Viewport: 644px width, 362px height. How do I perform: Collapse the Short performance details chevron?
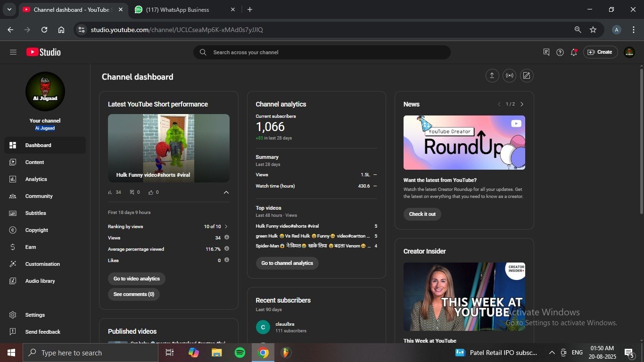click(226, 192)
